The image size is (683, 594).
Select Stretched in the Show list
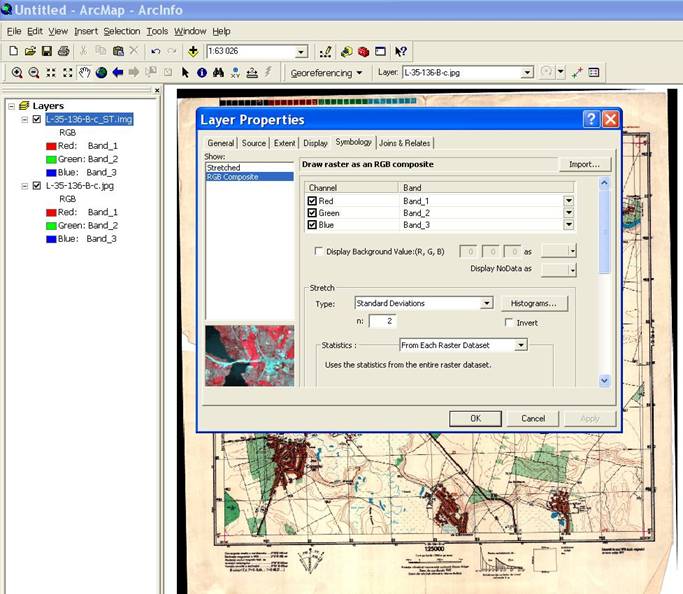[x=223, y=167]
